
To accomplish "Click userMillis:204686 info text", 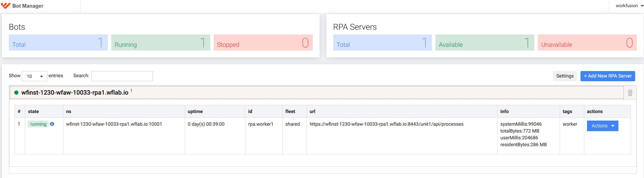I will [x=519, y=138].
